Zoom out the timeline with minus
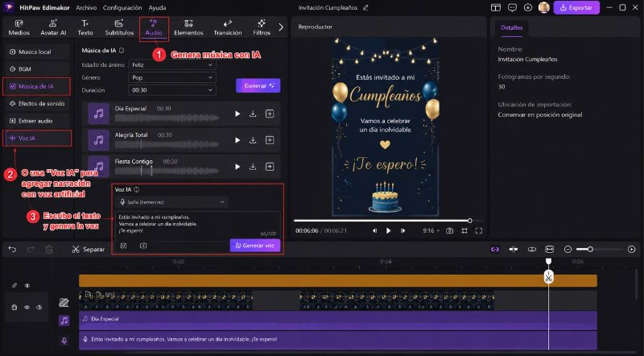This screenshot has height=356, width=644. click(568, 249)
